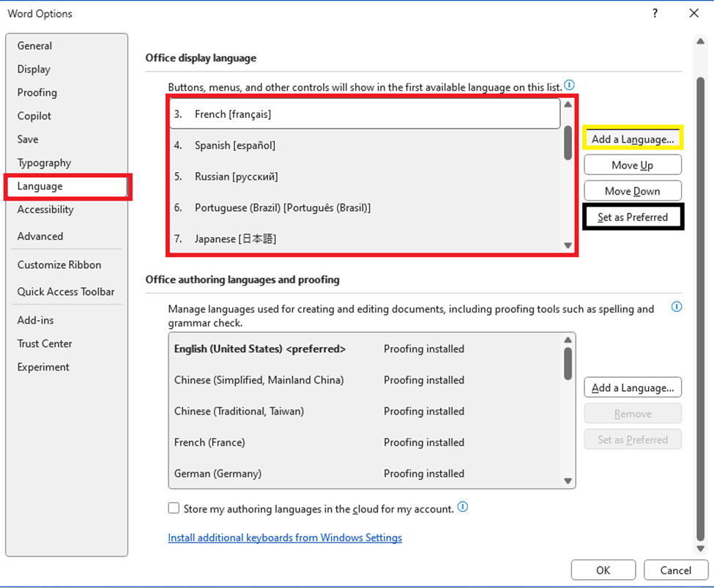This screenshot has height=588, width=714.
Task: Open the Typography options category
Action: pyautogui.click(x=67, y=163)
